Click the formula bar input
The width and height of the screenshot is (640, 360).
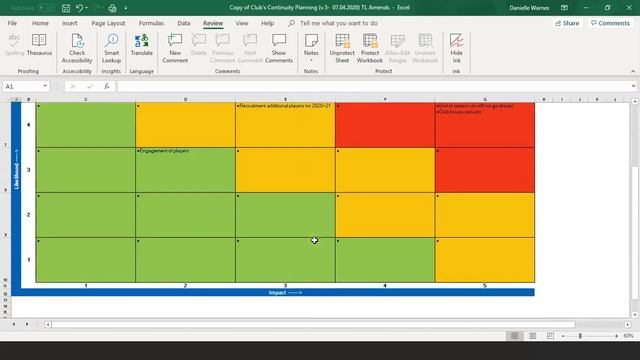(373, 86)
